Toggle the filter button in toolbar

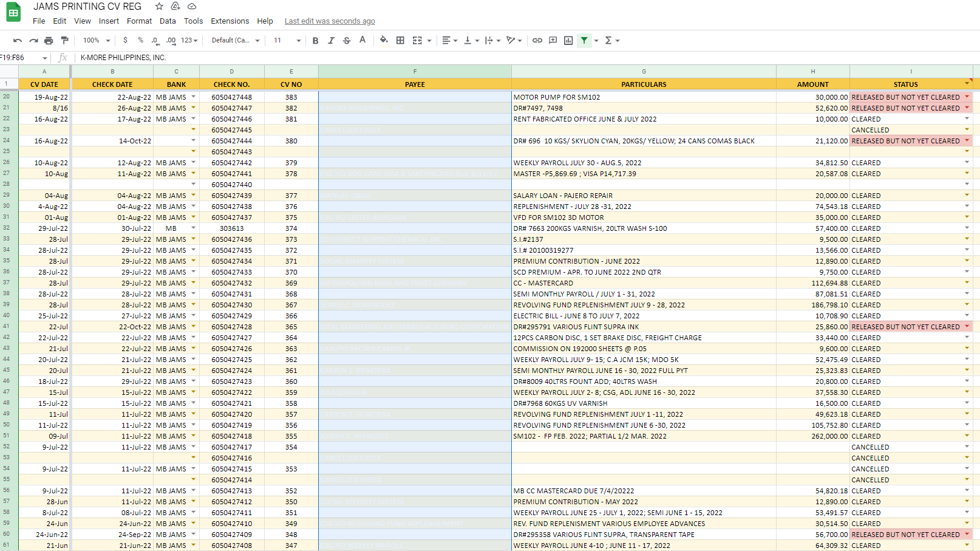coord(584,41)
